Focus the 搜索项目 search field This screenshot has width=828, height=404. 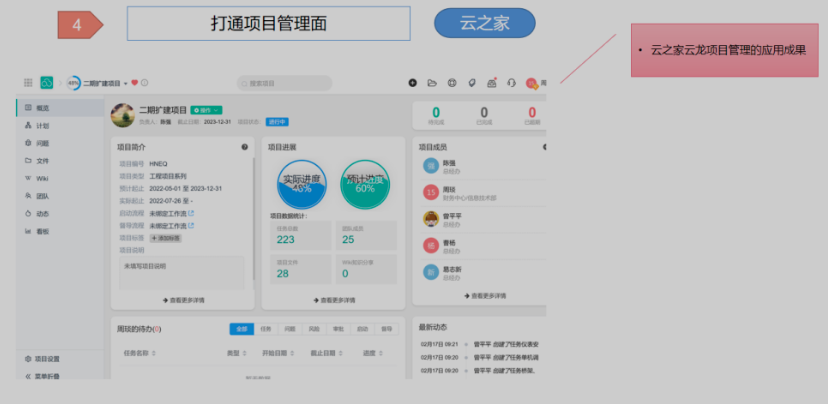point(285,83)
